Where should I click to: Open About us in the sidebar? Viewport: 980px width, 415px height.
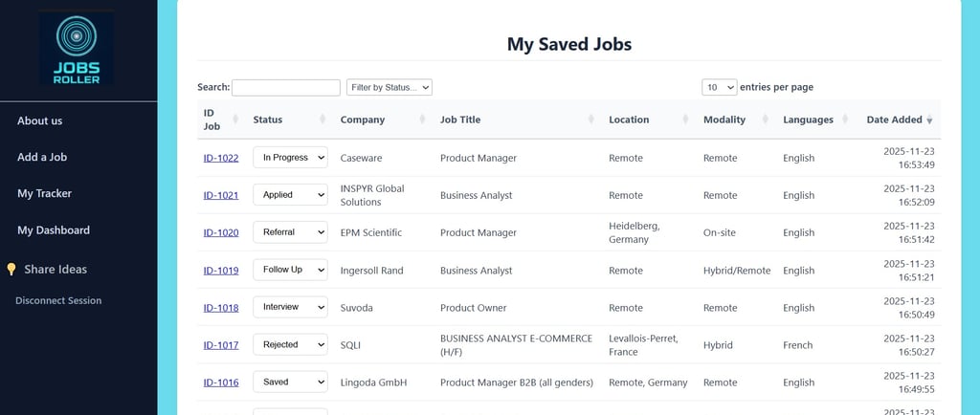[x=40, y=120]
